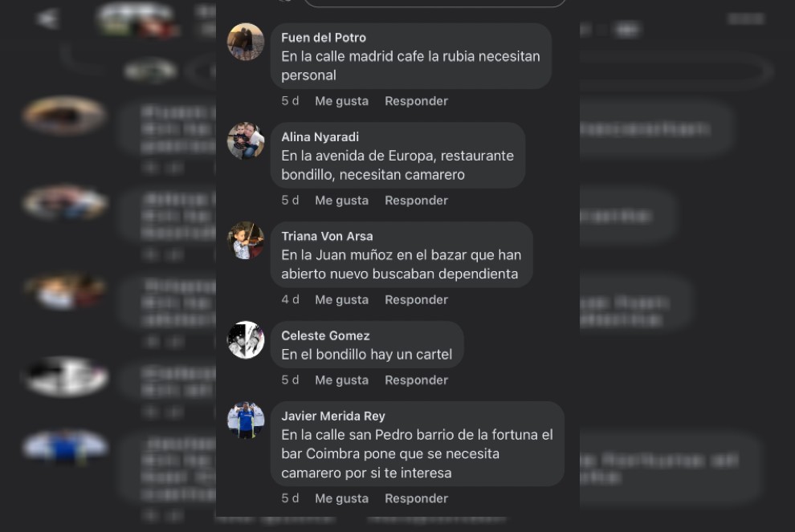Screen dimensions: 795x532
Task: Open Alina Nyaradi's name link
Action: tap(320, 136)
